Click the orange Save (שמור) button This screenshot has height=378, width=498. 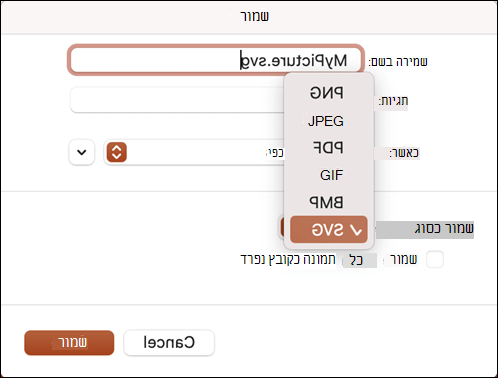(69, 342)
